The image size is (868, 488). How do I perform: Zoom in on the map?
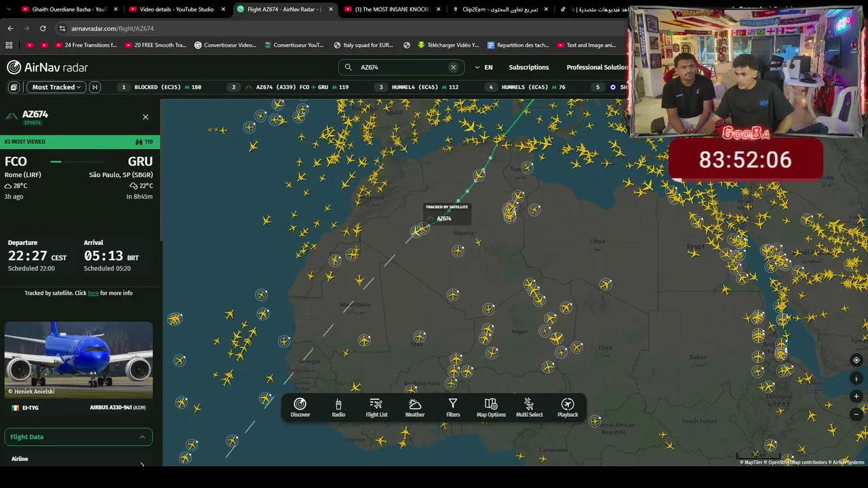(x=856, y=396)
